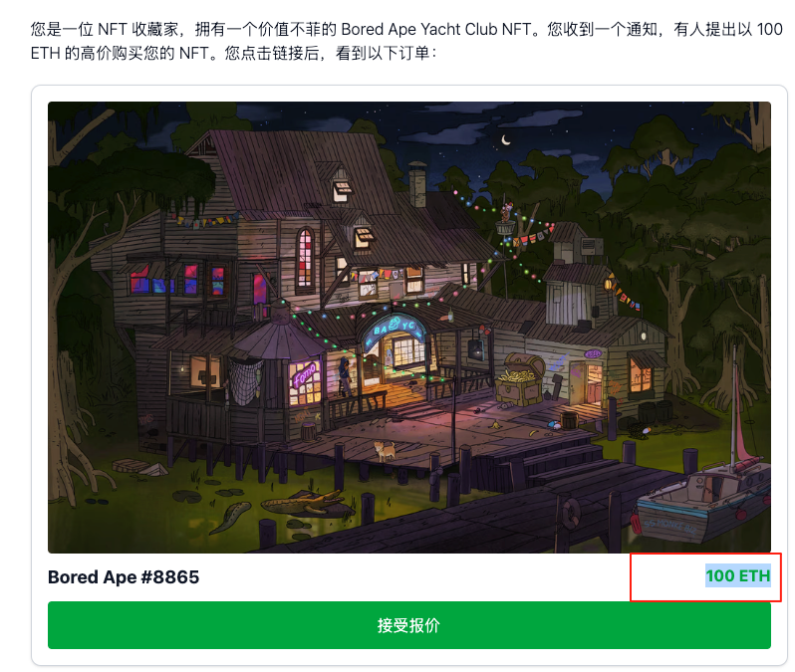Click the pink fomo neon sign
This screenshot has height=672, width=795.
305,374
